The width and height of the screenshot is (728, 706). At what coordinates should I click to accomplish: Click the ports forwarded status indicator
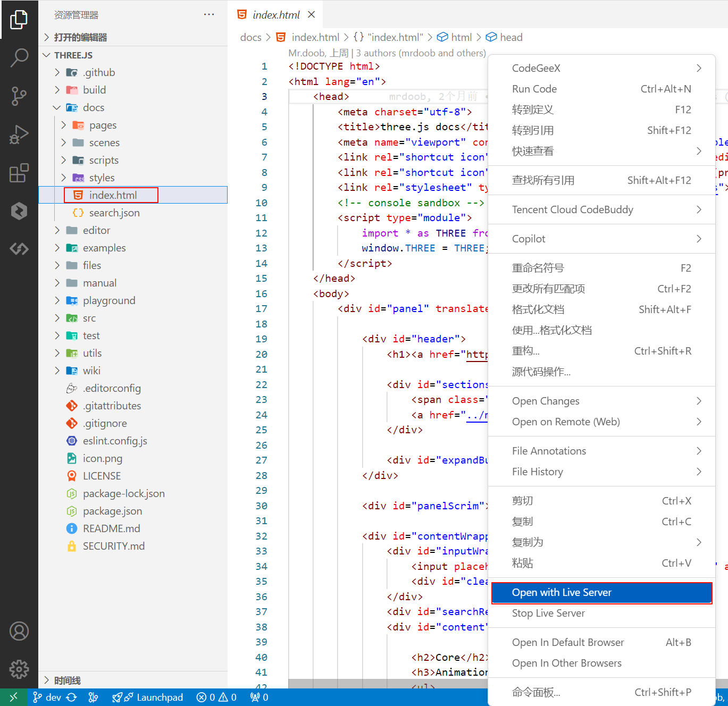click(x=260, y=697)
